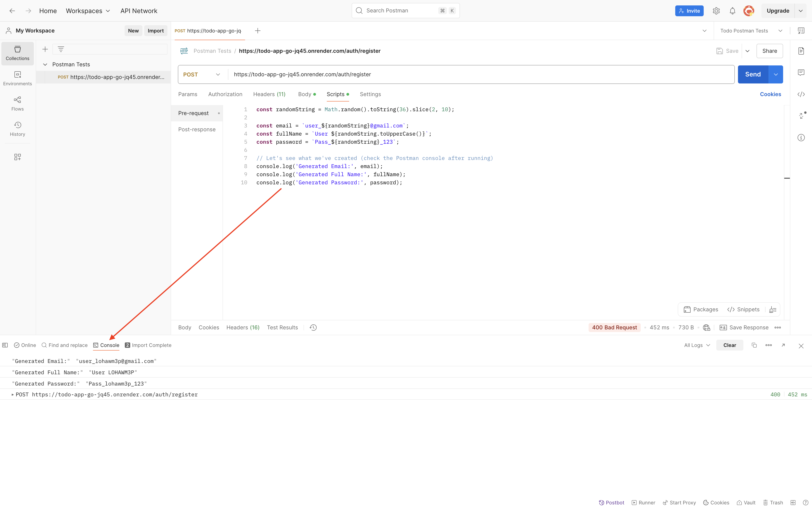Toggle the sidebar with the footer panel icon
The image size is (812, 508).
(5, 345)
